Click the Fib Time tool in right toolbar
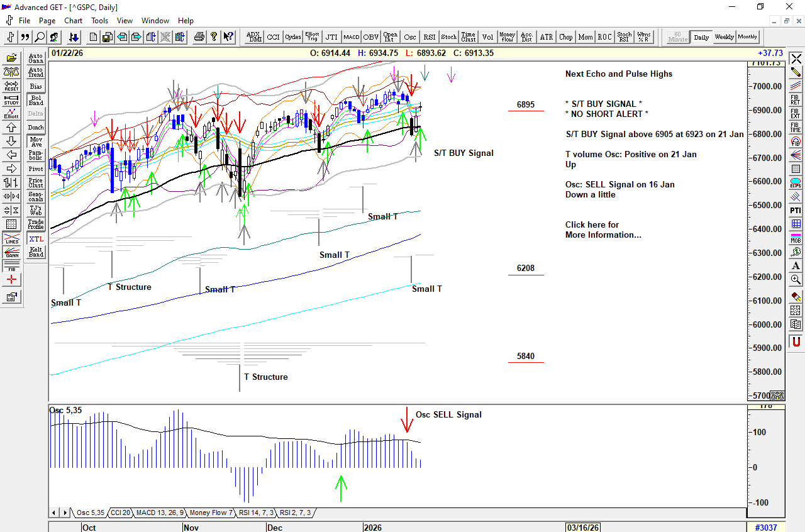 tap(796, 128)
